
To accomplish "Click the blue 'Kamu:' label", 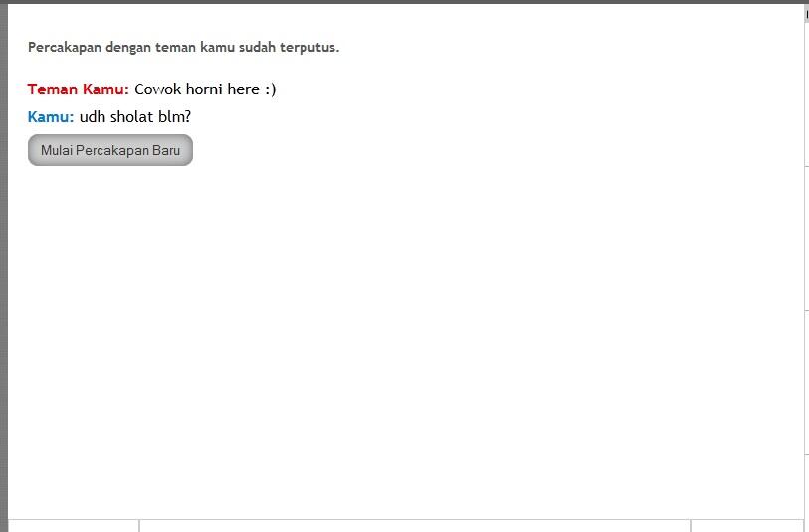I will pos(51,117).
